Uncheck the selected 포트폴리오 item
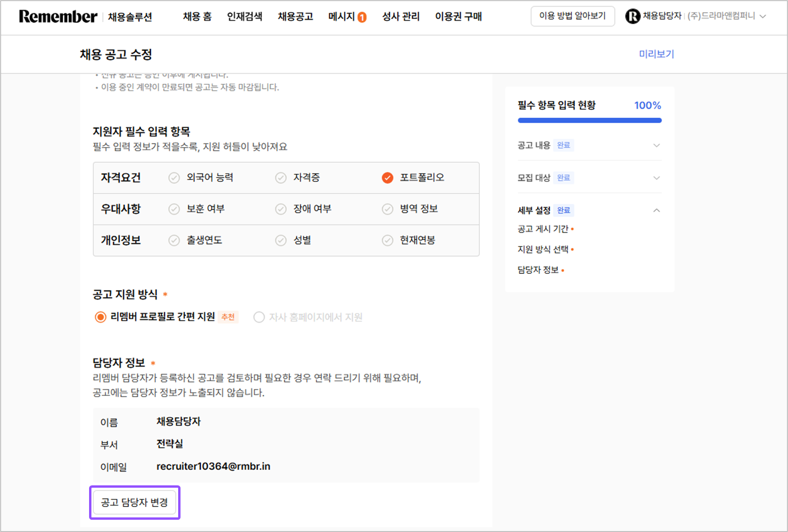Image resolution: width=788 pixels, height=532 pixels. point(387,178)
